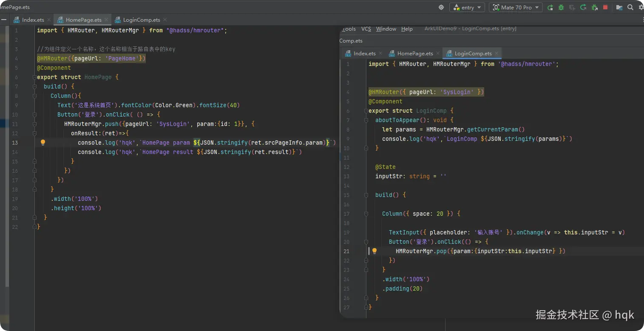This screenshot has width=644, height=331.
Task: Open the Mate 70 Pro device dropdown
Action: (x=516, y=7)
